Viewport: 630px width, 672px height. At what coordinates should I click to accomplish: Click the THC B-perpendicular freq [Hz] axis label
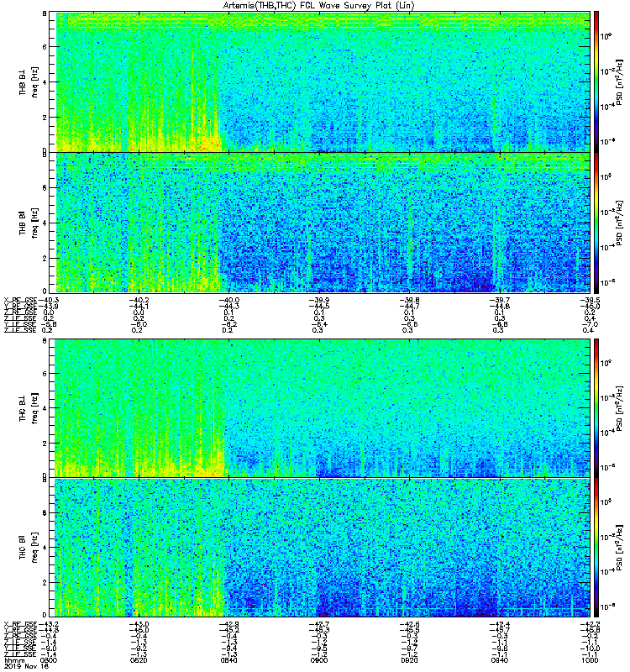point(34,408)
